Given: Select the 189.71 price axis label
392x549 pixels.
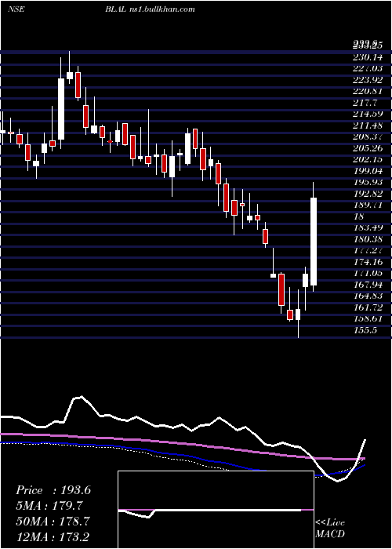Looking at the screenshot, I should pos(368,205).
